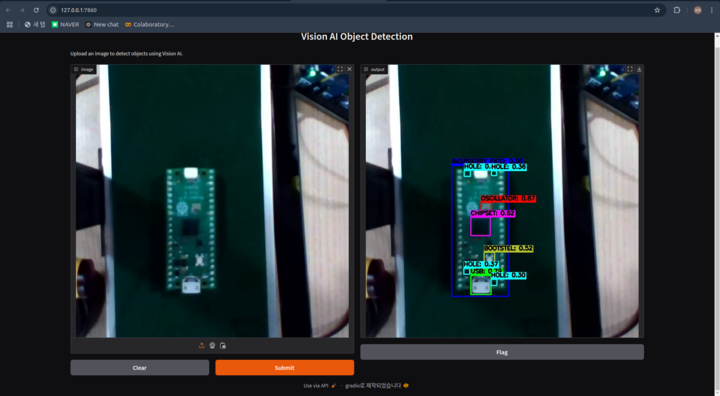Click the HOLE: 0.30 detection label
Viewport: 720px width, 396px height.
(508, 275)
